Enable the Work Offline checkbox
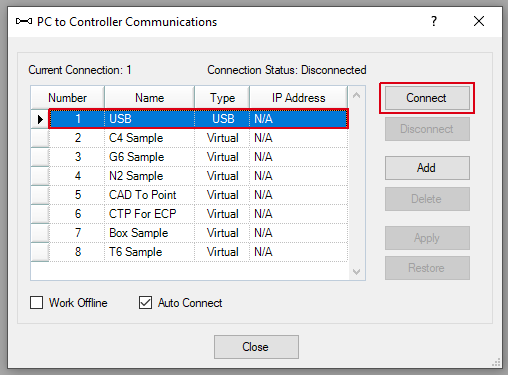 click(x=36, y=303)
